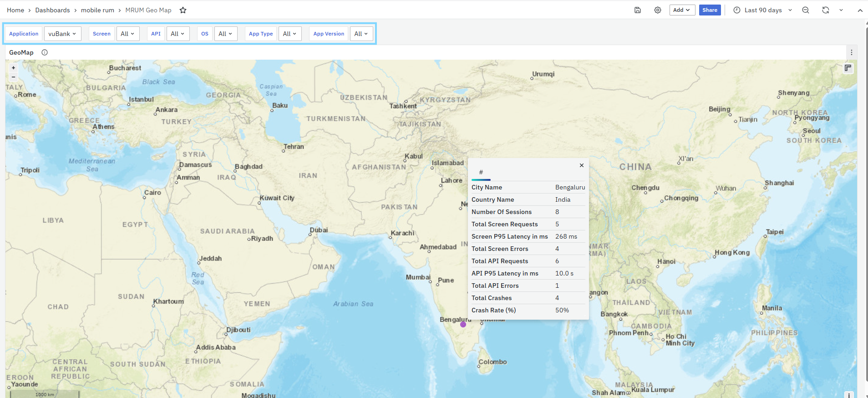868x398 pixels.
Task: Star the MRUM Geo Map dashboard
Action: point(183,10)
